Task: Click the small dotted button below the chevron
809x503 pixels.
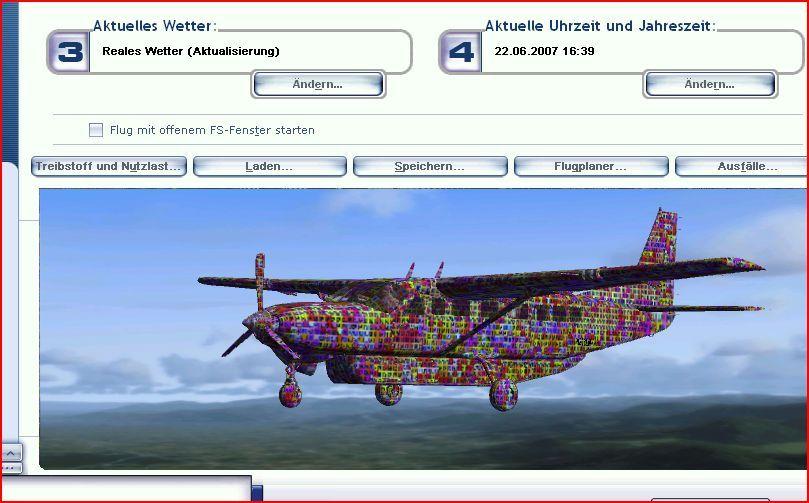Action: tap(10, 467)
